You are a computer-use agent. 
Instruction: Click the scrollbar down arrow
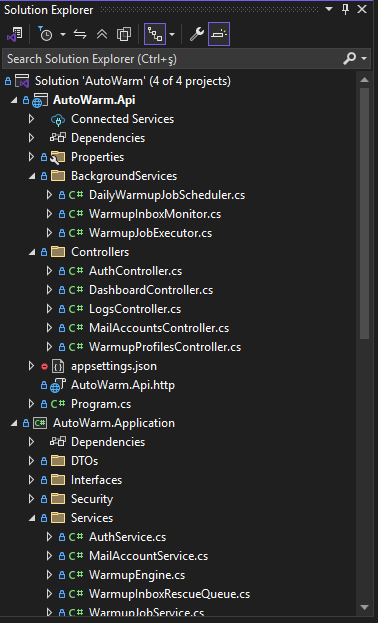coord(364,608)
